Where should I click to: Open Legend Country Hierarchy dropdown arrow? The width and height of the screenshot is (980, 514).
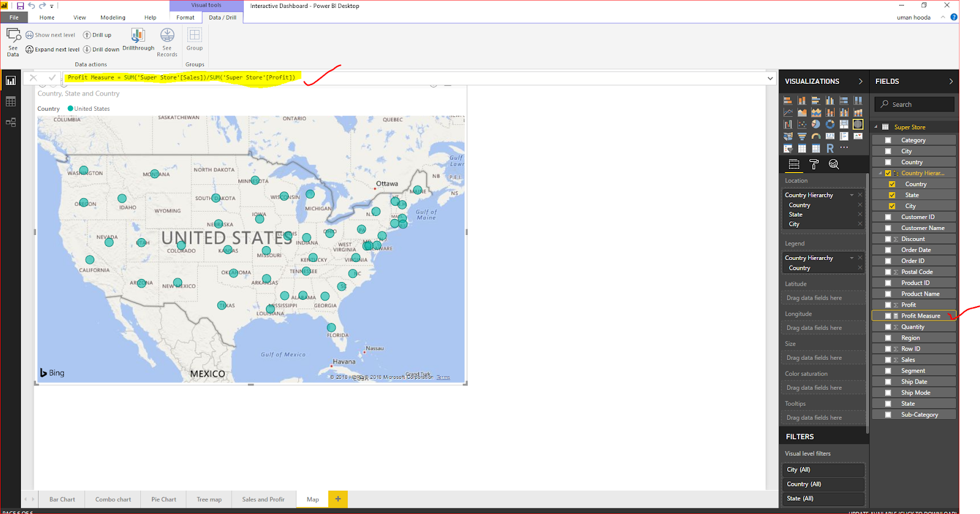tap(851, 258)
